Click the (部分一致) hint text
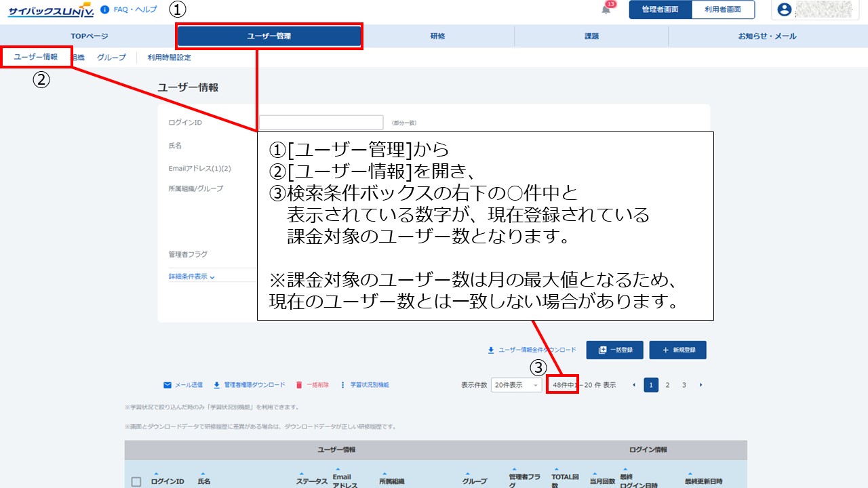The image size is (868, 488). point(404,123)
